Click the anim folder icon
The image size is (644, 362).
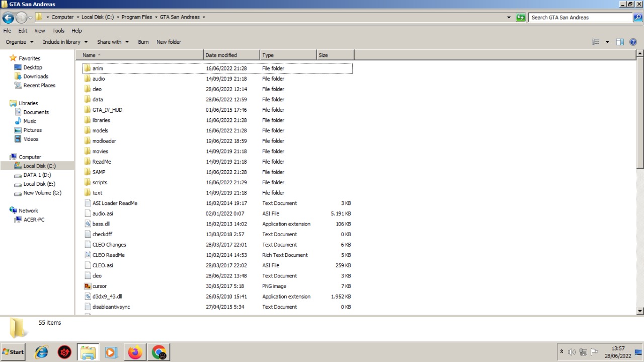click(88, 68)
